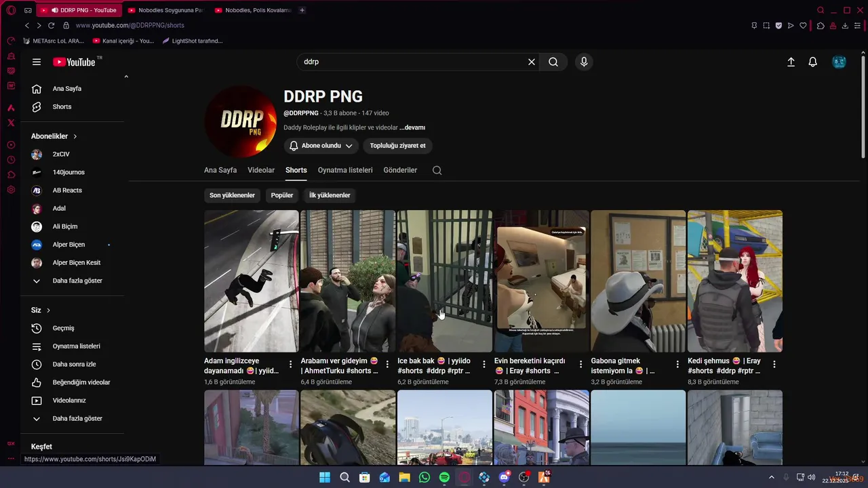868x488 pixels.
Task: Open 'Kedi şehmus' short thumbnail
Action: coord(735,281)
